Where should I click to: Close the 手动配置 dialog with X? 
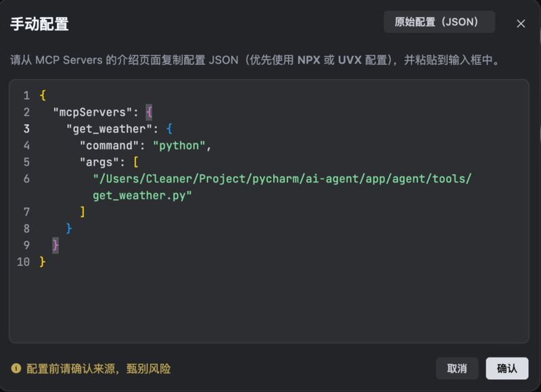coord(521,24)
